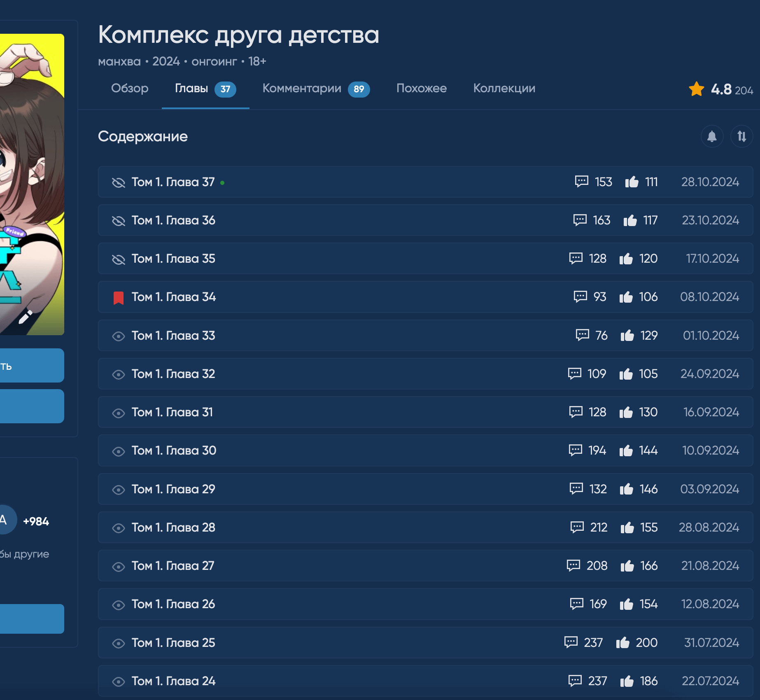Click the pencil edit icon on cover

[26, 317]
